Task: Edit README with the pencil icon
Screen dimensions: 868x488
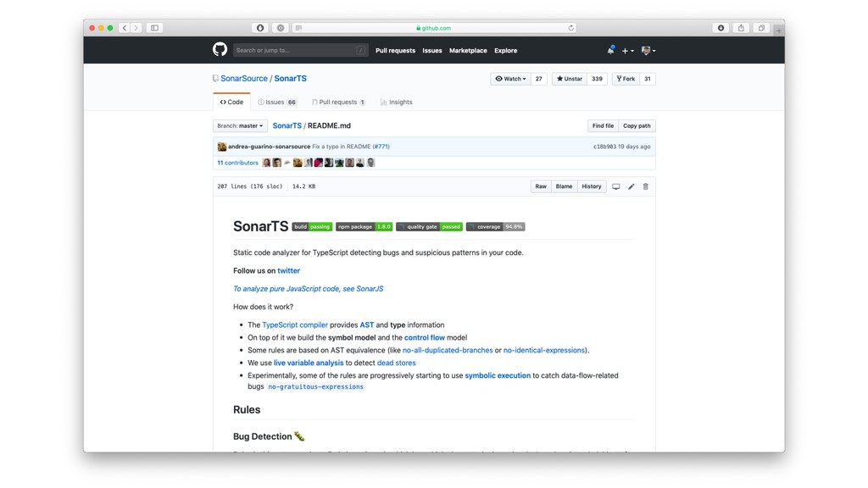Action: pos(631,186)
